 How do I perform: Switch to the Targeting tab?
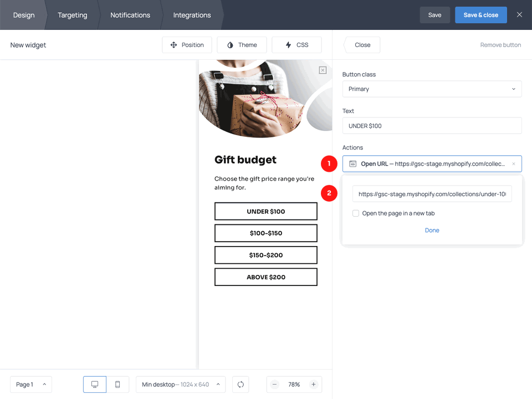coord(72,15)
